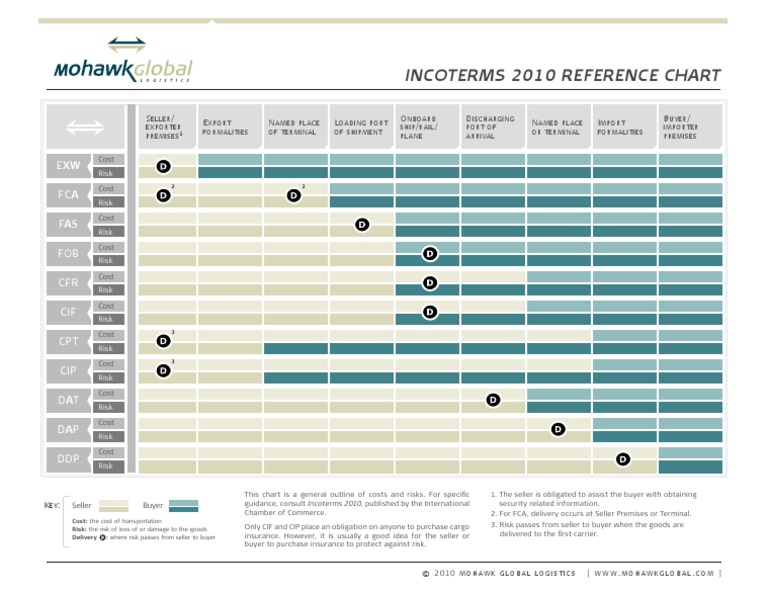Viewport: 768px width, 594px height.
Task: Click FCA delivery marker under Seller/Exporter Premises
Action: coord(164,196)
